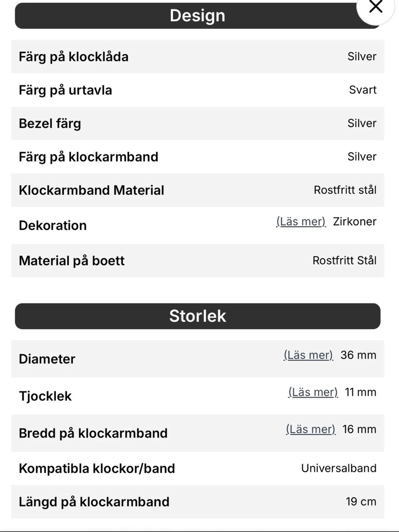Image resolution: width=399 pixels, height=532 pixels.
Task: Select the Klockarmband Material label
Action: pos(91,190)
